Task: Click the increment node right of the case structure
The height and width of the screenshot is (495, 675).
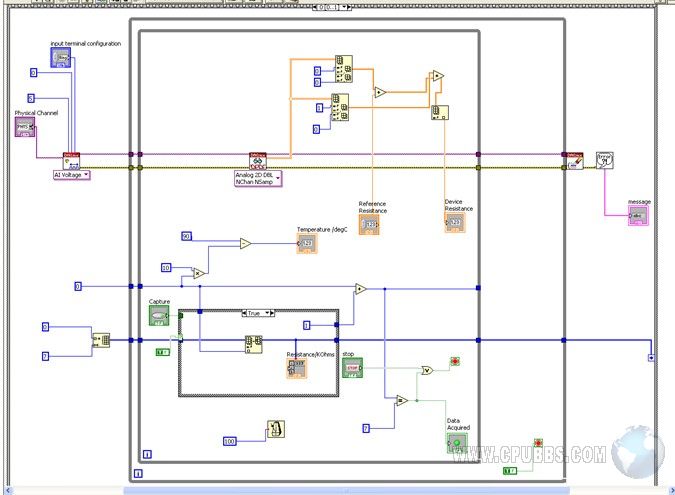Action: click(x=361, y=289)
